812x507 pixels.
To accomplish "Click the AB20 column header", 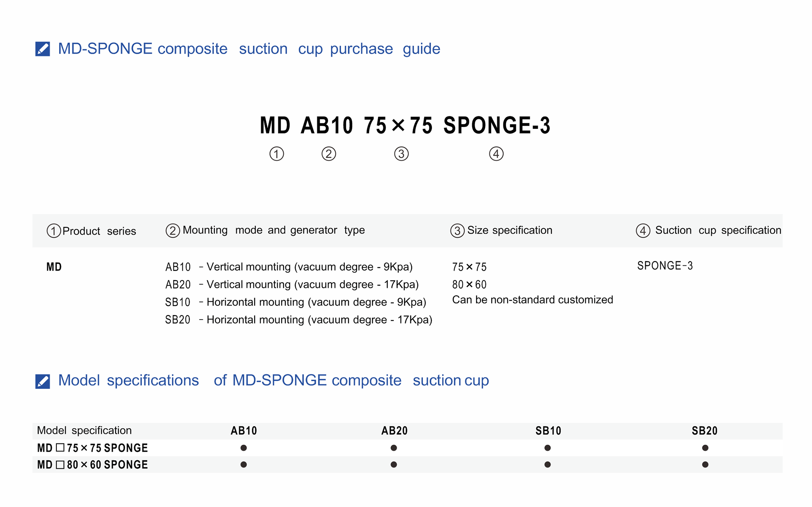I will pyautogui.click(x=394, y=431).
